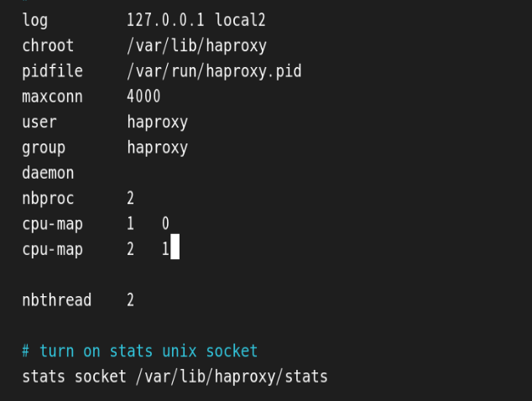532x401 pixels.
Task: Click the 'group' keyword
Action: pos(44,148)
